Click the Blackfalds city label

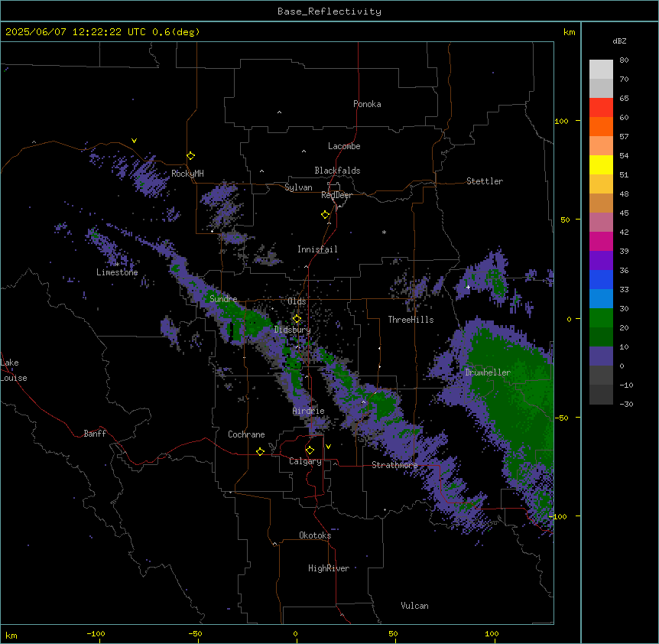point(337,171)
